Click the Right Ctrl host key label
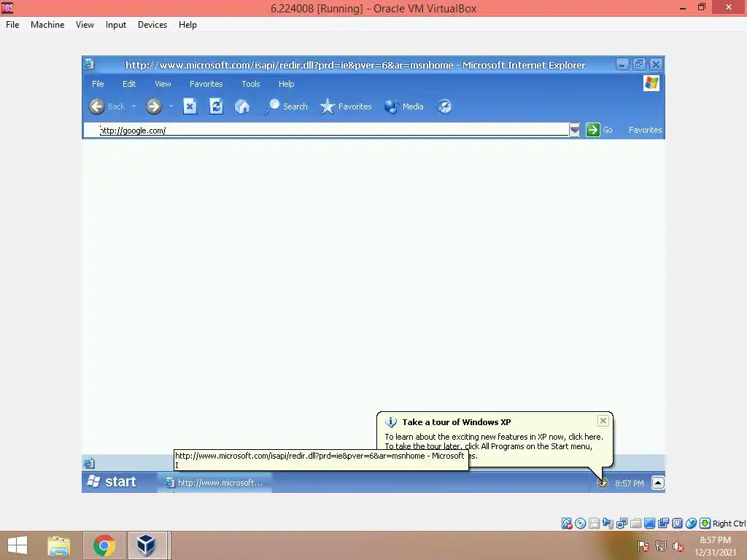The height and width of the screenshot is (560, 747). point(729,524)
